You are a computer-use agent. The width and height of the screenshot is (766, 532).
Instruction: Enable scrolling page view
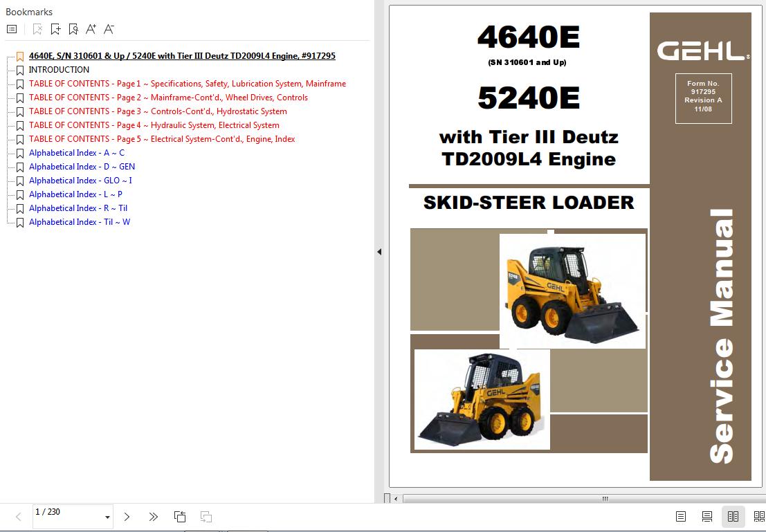(x=707, y=516)
